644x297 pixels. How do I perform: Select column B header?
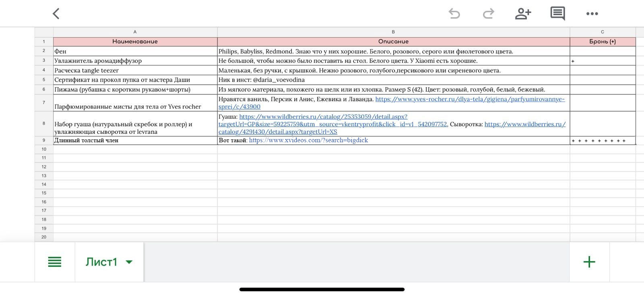393,32
